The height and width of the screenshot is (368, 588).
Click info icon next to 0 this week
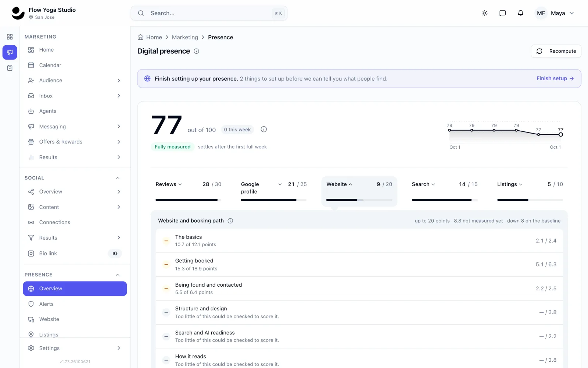click(x=264, y=129)
